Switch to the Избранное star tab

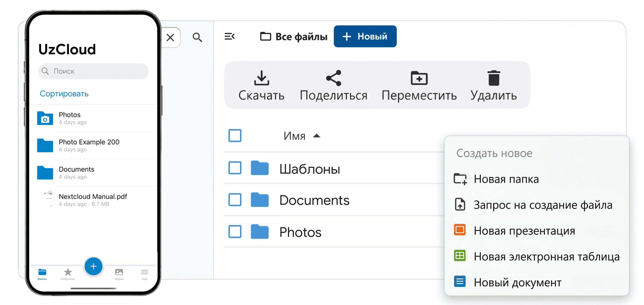(68, 274)
